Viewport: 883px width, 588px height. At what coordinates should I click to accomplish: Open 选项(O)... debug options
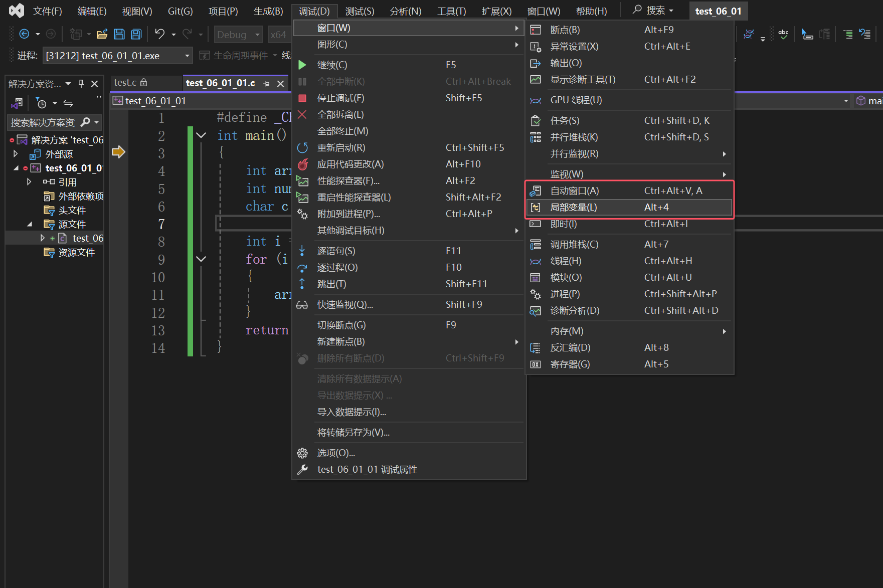point(409,453)
